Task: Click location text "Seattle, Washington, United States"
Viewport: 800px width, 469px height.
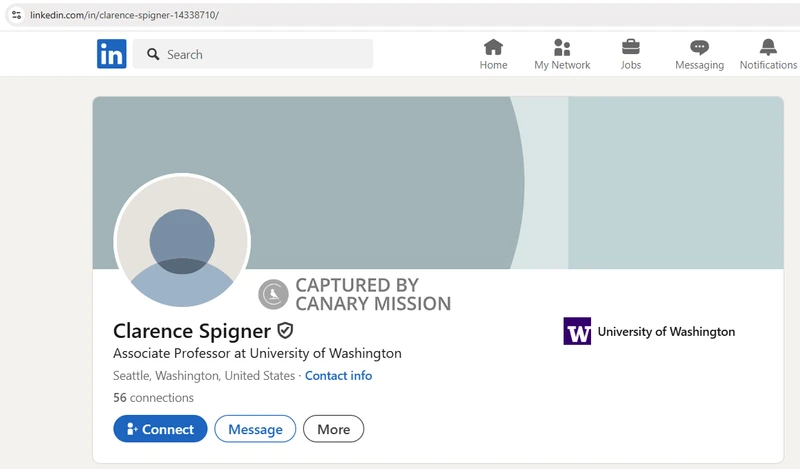Action: [x=204, y=376]
